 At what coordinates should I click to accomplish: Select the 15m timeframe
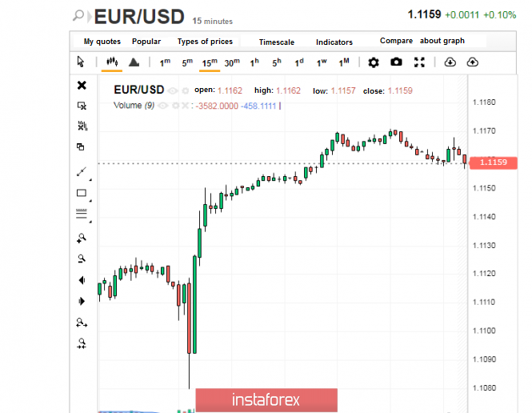[x=210, y=62]
